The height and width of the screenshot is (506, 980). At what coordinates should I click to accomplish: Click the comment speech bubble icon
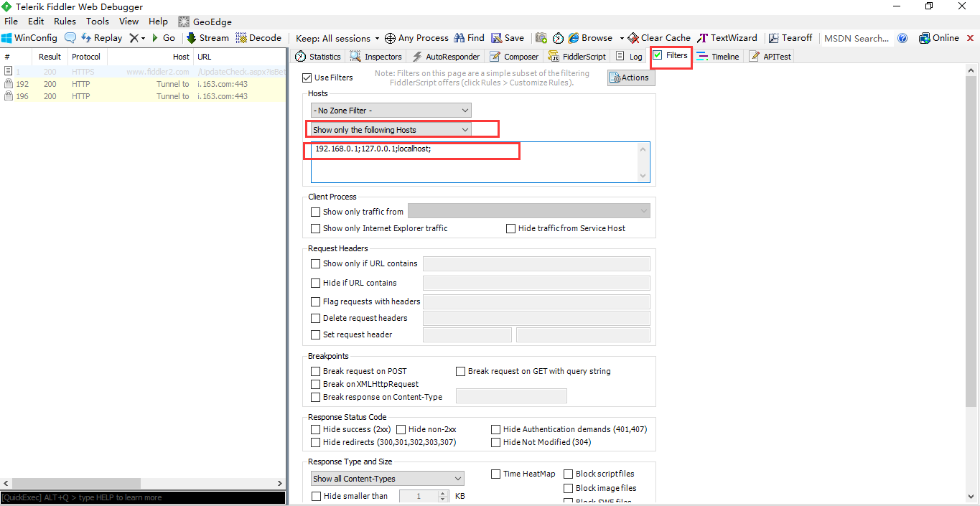(x=70, y=38)
